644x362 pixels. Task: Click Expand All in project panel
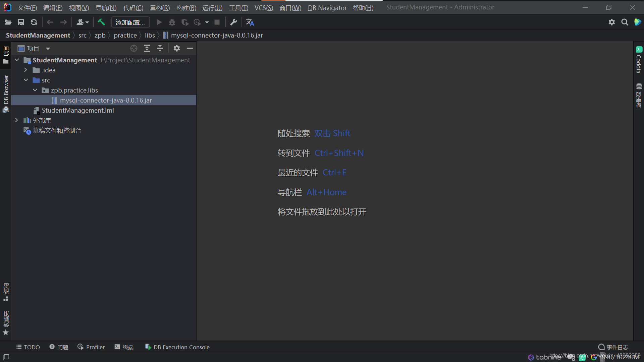tap(147, 49)
